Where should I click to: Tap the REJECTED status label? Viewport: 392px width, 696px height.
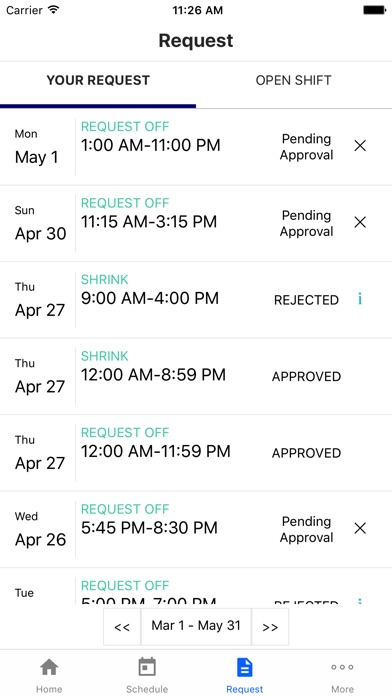click(306, 301)
